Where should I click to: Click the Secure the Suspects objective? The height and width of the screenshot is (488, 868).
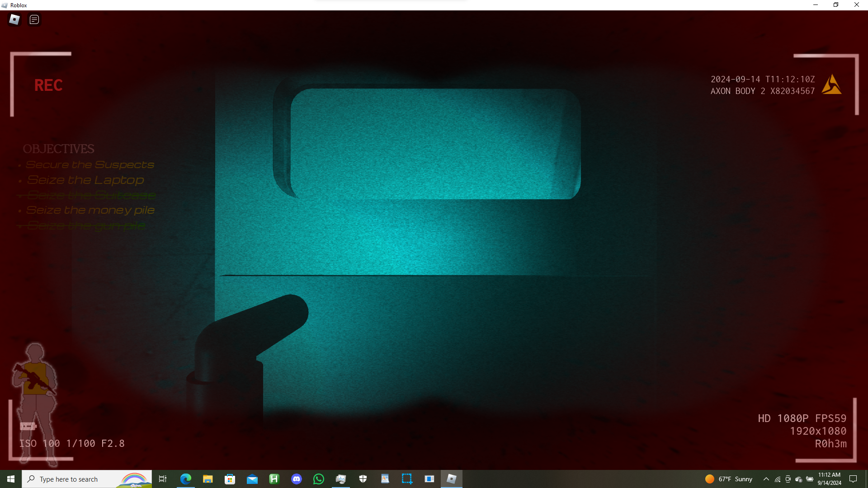click(90, 165)
